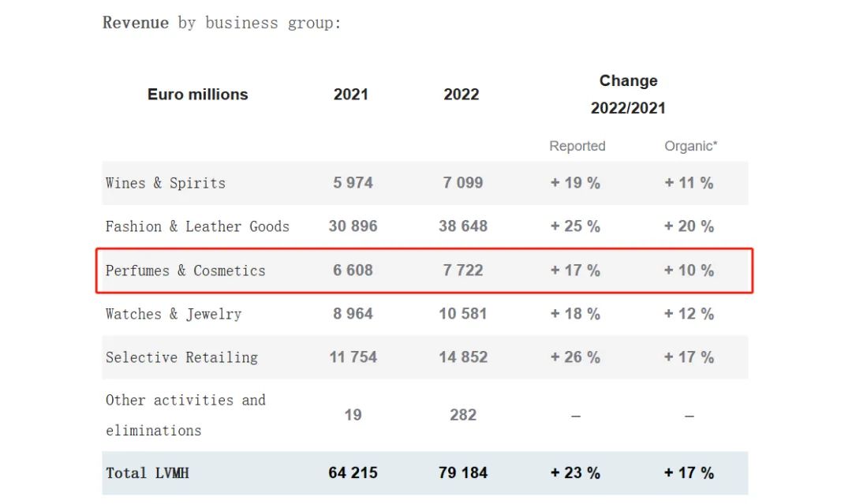
Task: Select the 'Wines & Spirits' row label
Action: pos(166,183)
